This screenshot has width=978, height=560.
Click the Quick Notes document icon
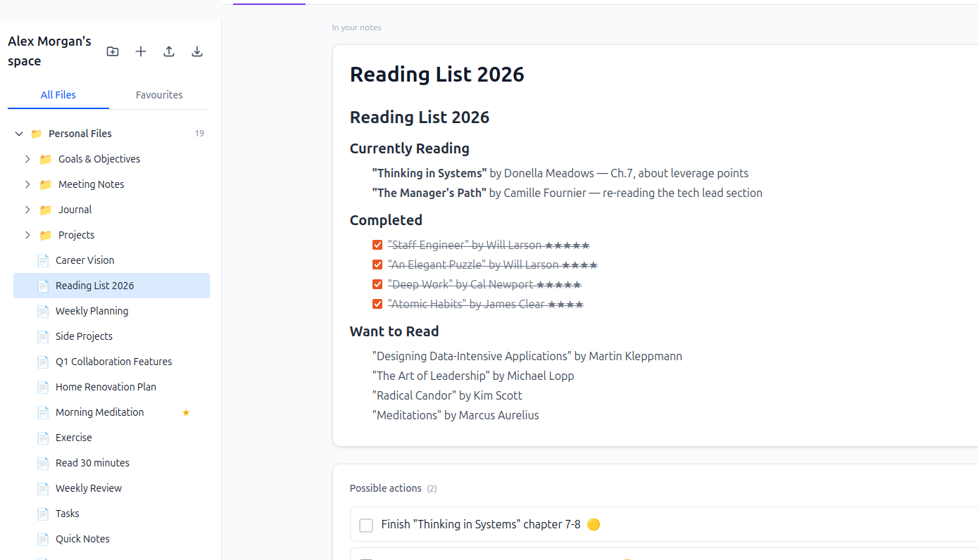click(x=43, y=539)
